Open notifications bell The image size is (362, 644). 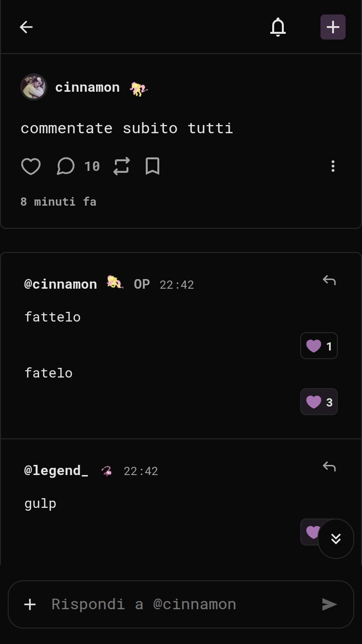278,27
